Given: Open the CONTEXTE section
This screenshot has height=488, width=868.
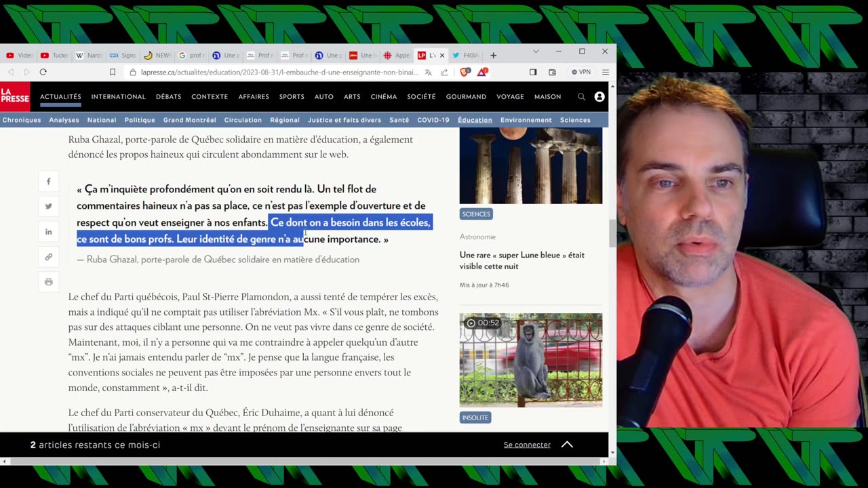Looking at the screenshot, I should [x=210, y=97].
